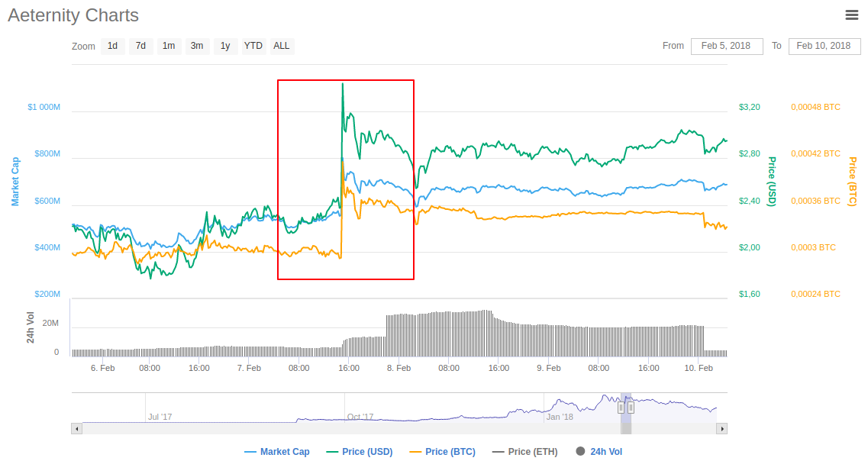Image resolution: width=868 pixels, height=461 pixels.
Task: Set zoom to 3m
Action: click(197, 46)
